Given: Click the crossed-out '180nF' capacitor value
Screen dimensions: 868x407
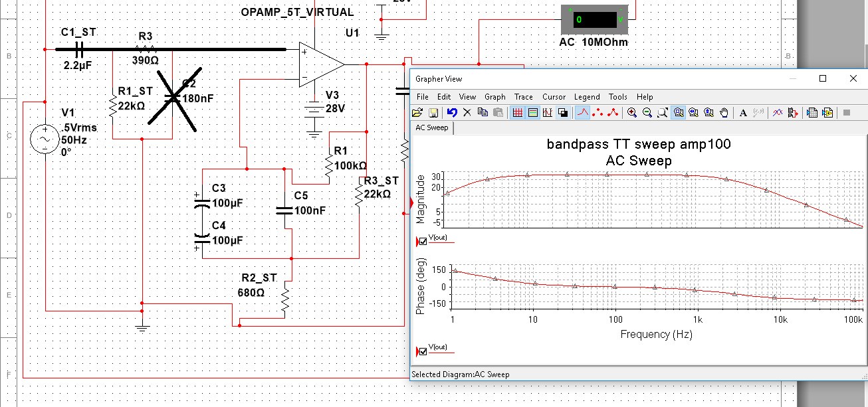Looking at the screenshot, I should click(x=198, y=98).
